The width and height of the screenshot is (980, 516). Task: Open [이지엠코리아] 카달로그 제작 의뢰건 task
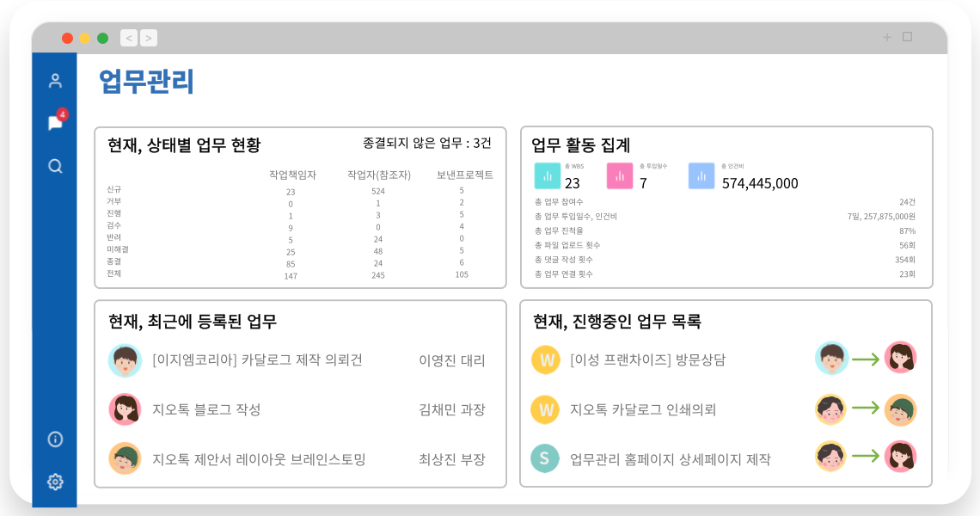coord(257,360)
